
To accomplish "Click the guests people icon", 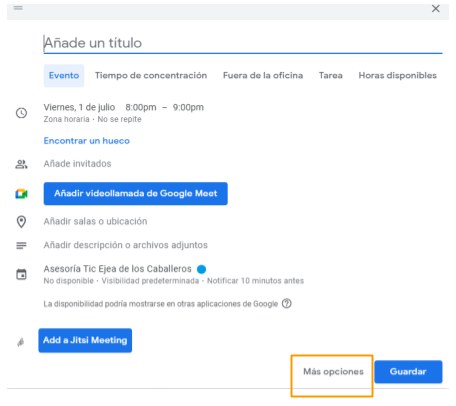I will point(21,164).
